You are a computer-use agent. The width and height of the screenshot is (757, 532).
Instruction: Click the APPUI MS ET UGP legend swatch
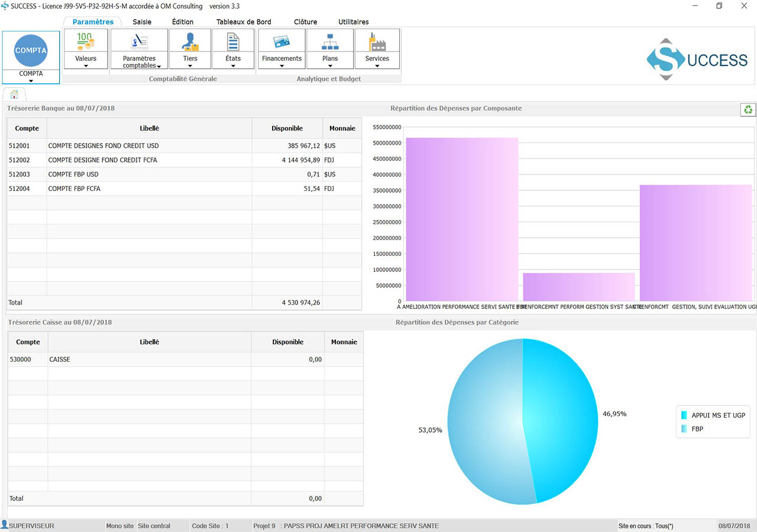(x=684, y=416)
